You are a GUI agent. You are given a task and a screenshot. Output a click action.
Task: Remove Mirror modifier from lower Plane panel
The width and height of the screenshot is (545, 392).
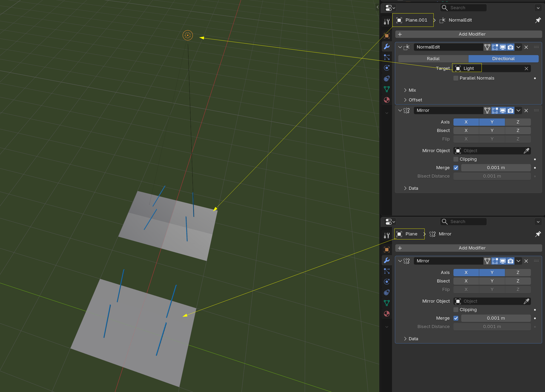tap(526, 261)
